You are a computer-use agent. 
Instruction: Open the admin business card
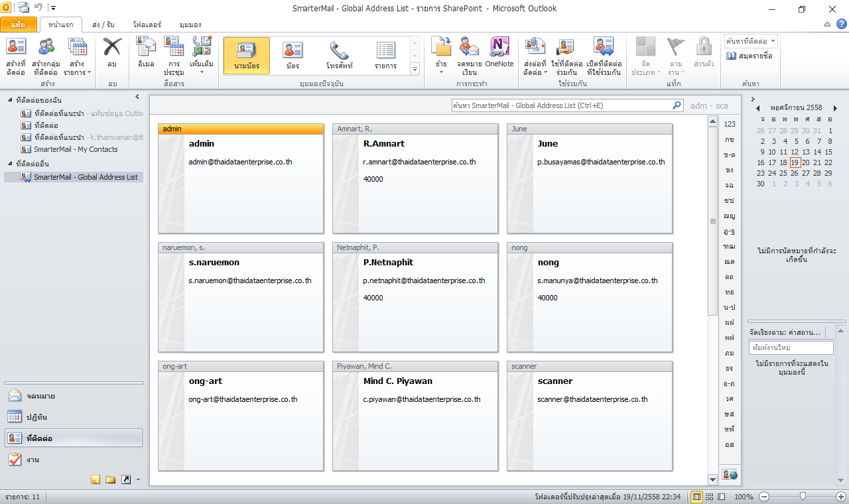tap(241, 178)
